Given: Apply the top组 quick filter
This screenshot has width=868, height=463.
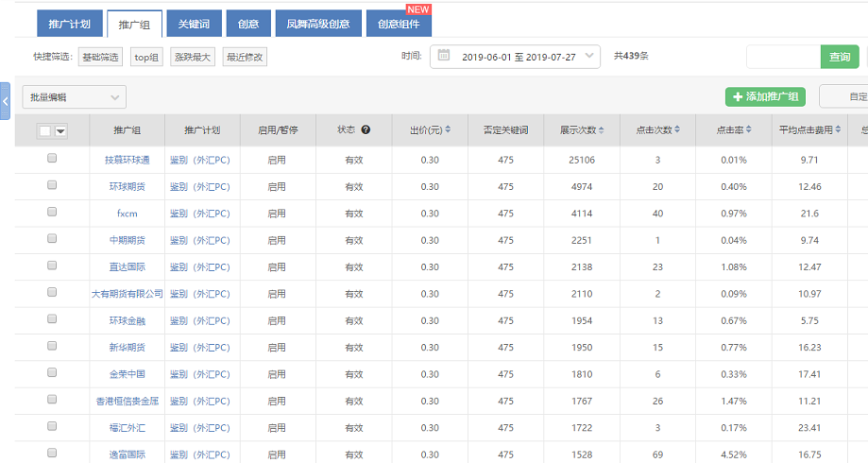Looking at the screenshot, I should click(x=146, y=57).
